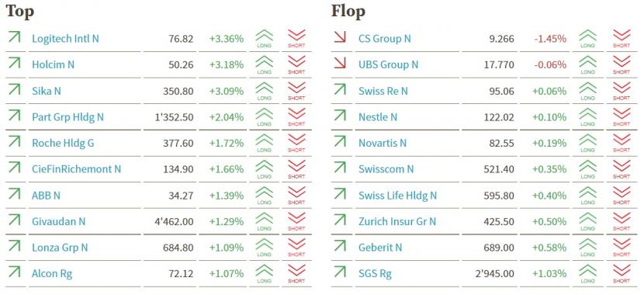The height and width of the screenshot is (295, 644).
Task: Open the Zurich Insur Gr N link
Action: point(396,221)
